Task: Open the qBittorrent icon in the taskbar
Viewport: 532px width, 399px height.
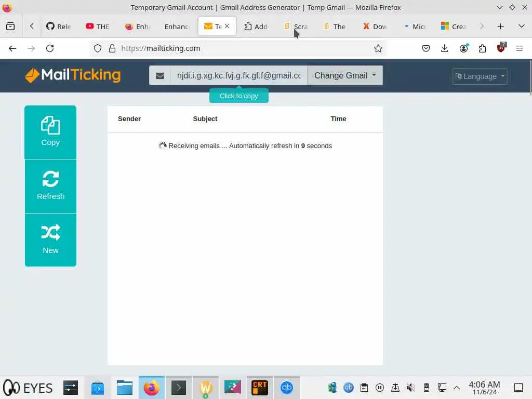Action: (x=287, y=388)
